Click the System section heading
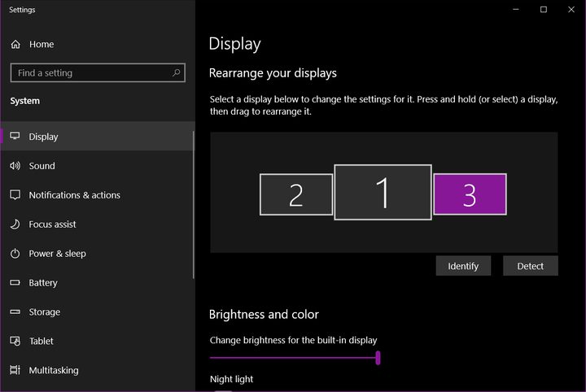This screenshot has height=392, width=586. point(25,101)
